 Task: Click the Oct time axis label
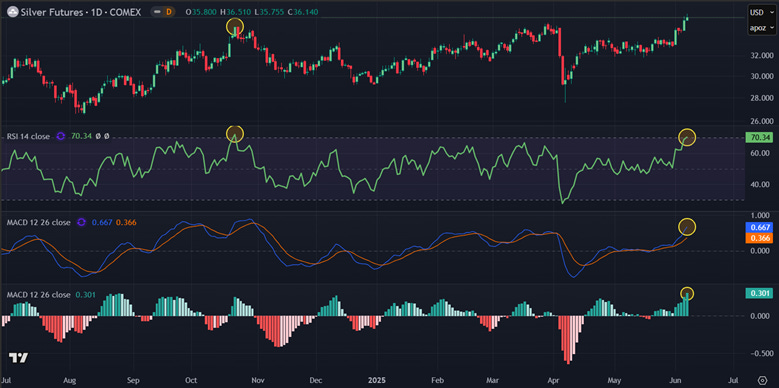pyautogui.click(x=191, y=381)
